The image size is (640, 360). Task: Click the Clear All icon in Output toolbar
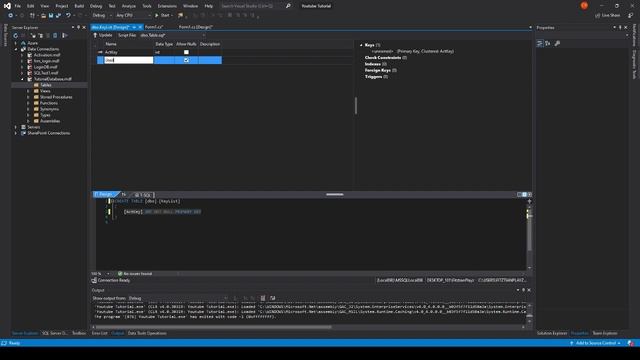[x=263, y=298]
